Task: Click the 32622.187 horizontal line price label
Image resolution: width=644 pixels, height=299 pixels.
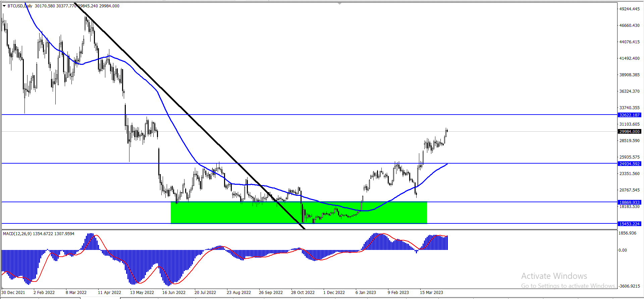Action: coord(629,115)
